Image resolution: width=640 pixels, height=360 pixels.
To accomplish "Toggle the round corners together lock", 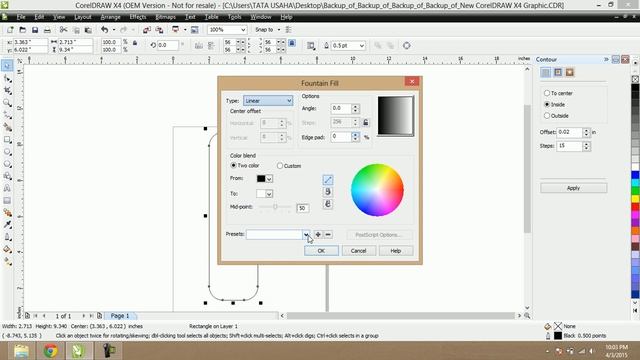I will (x=292, y=43).
